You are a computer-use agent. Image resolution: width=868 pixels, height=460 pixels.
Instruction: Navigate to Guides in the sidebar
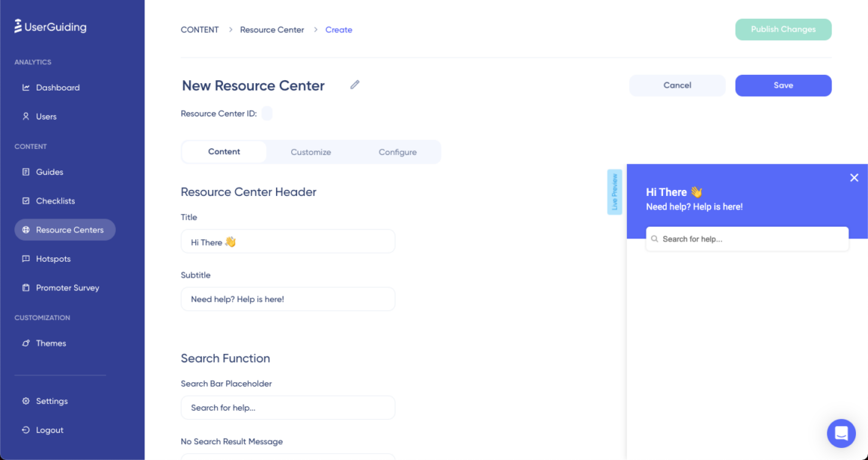coord(51,172)
